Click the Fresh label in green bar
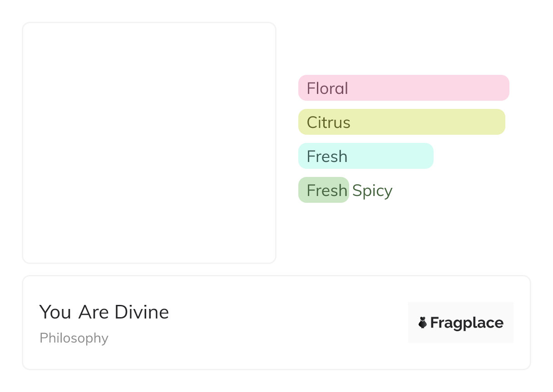The width and height of the screenshot is (553, 392). 327,191
